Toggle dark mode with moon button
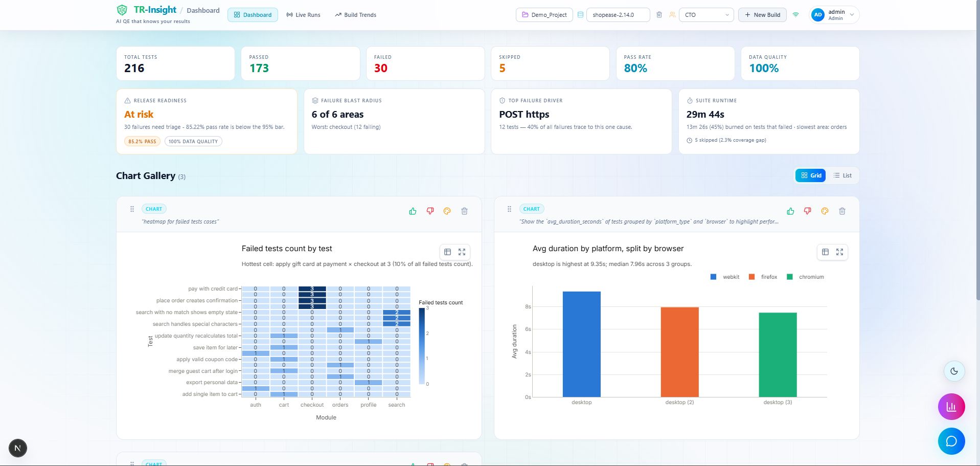 pyautogui.click(x=954, y=371)
